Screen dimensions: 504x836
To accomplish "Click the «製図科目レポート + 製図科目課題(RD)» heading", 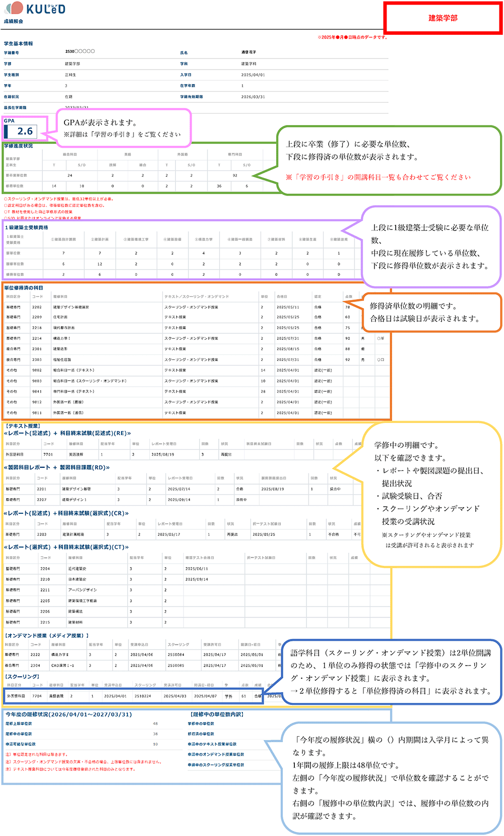I will [x=57, y=467].
